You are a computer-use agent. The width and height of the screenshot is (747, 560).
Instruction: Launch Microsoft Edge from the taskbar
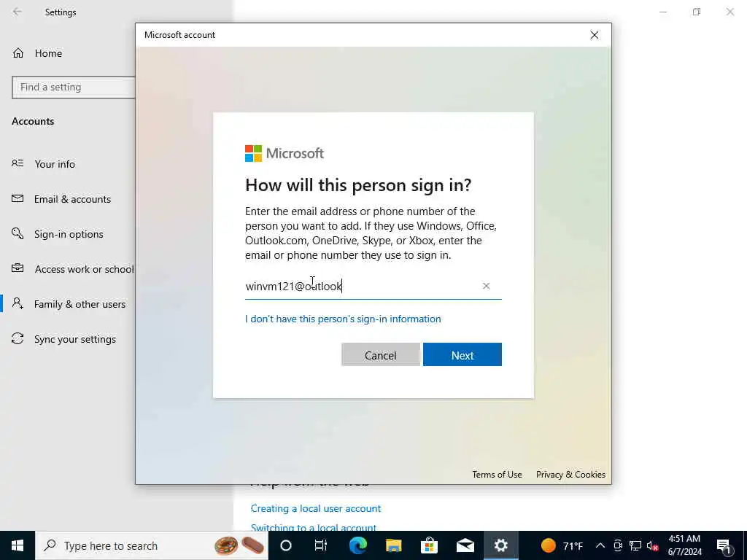(357, 545)
